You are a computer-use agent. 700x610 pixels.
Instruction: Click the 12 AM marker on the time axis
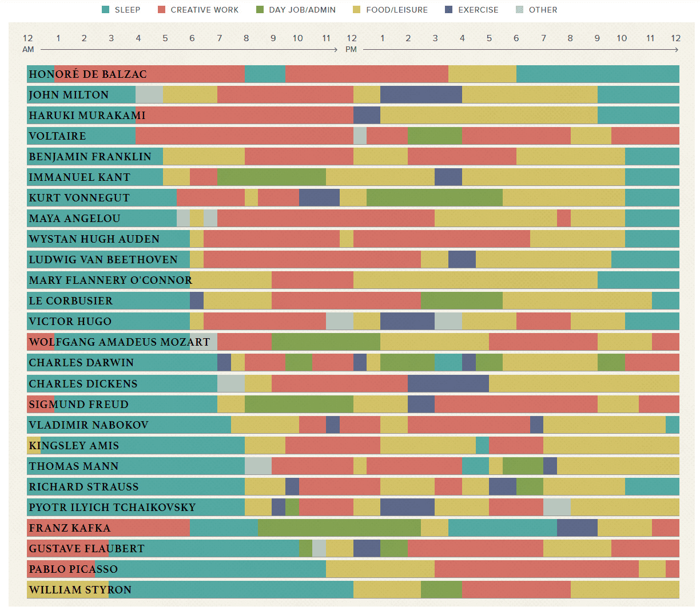[28, 43]
